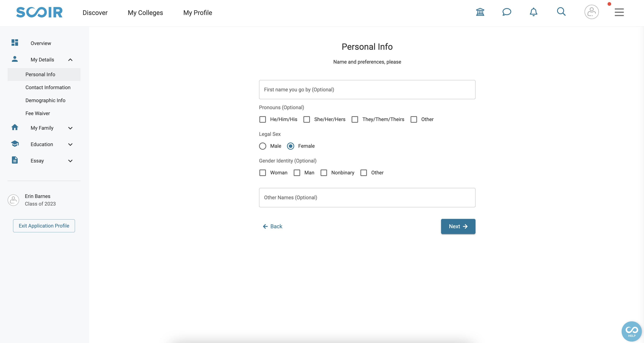Select Personal Info in sidebar
This screenshot has width=644, height=343.
point(44,74)
